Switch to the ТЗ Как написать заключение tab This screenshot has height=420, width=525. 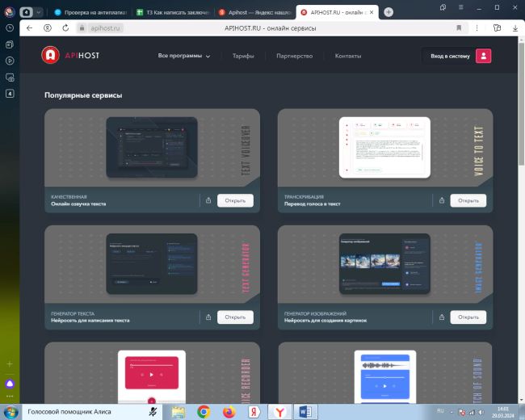click(173, 12)
